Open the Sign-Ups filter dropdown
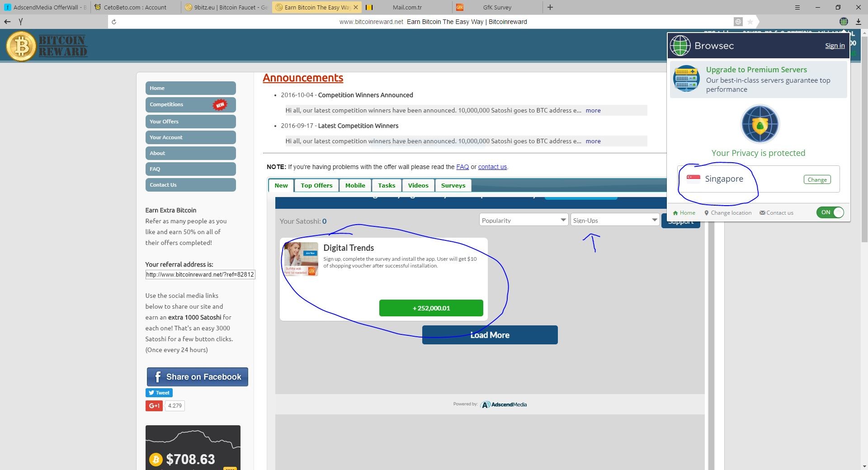The image size is (868, 470). tap(614, 220)
